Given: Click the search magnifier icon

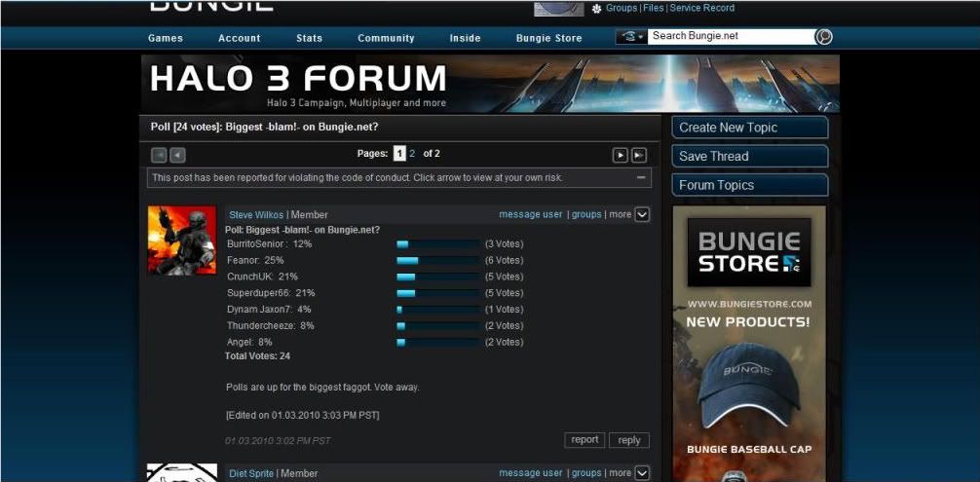Looking at the screenshot, I should coord(824,37).
